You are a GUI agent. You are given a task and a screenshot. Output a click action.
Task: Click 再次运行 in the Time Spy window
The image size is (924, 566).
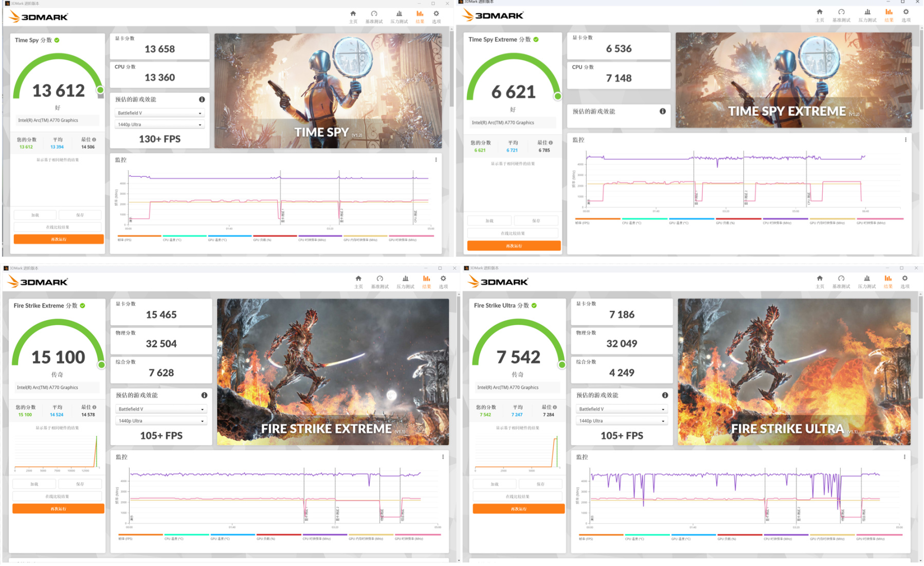59,239
